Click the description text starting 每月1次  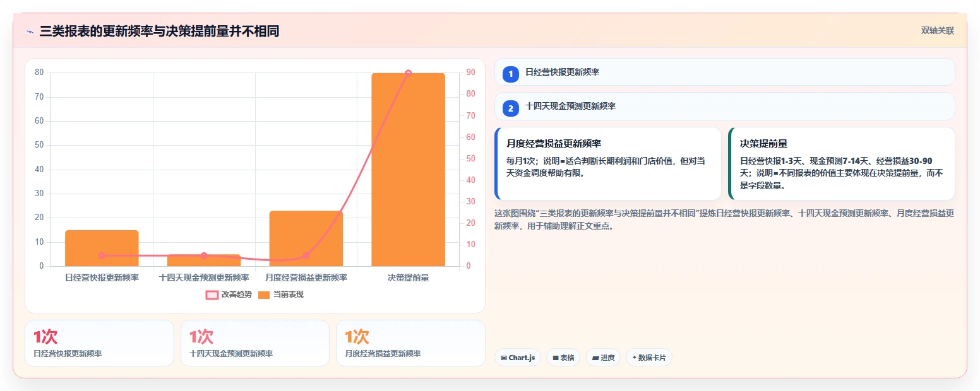[606, 167]
